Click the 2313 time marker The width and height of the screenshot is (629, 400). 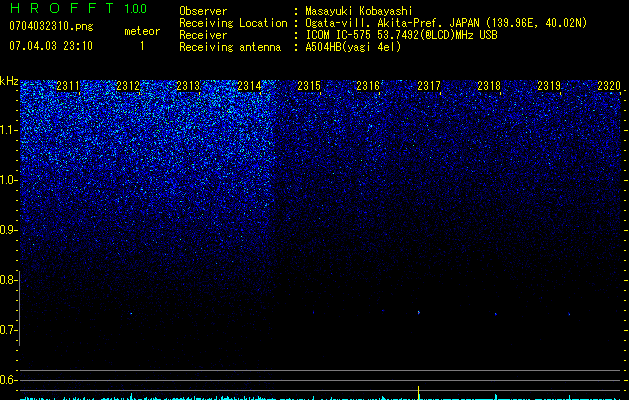(x=188, y=85)
